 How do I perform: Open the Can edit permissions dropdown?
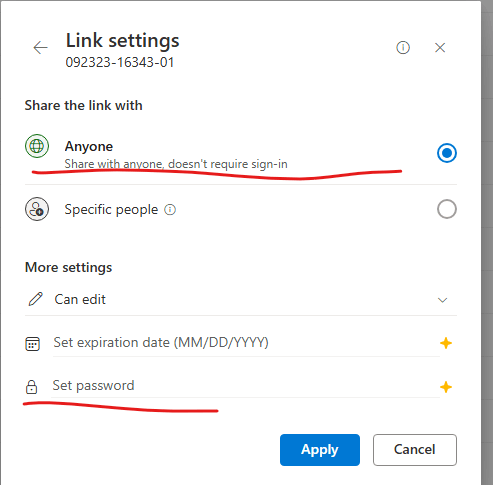pos(241,299)
